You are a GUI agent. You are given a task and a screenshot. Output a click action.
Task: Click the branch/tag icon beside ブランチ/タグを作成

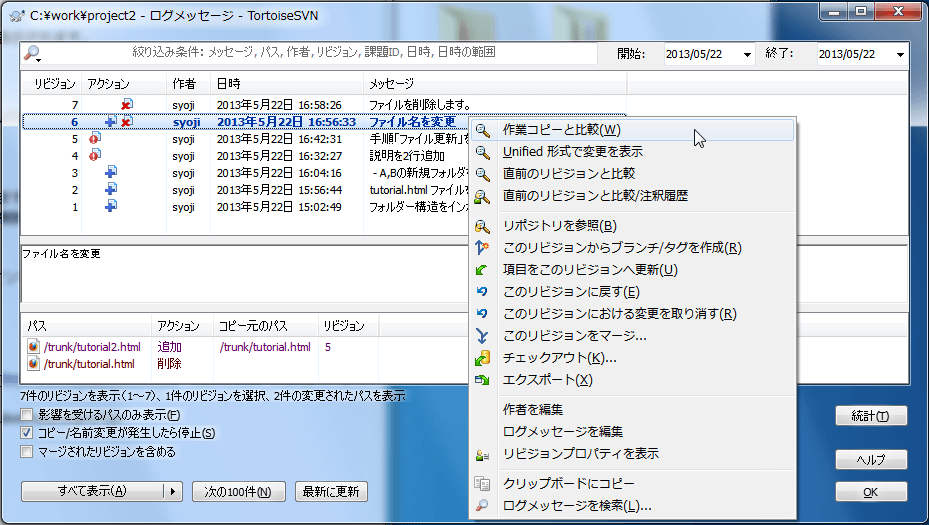coord(482,248)
